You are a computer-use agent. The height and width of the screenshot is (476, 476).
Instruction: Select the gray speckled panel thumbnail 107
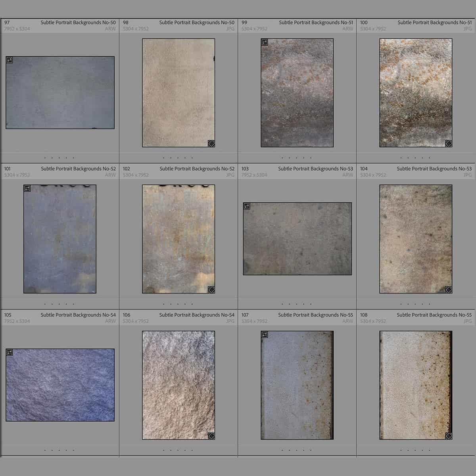point(297,385)
